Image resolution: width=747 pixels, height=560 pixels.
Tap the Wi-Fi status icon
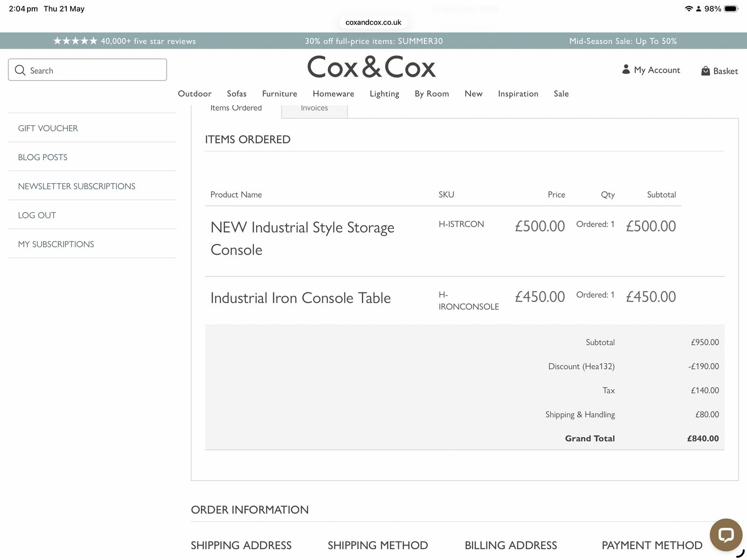coord(688,8)
